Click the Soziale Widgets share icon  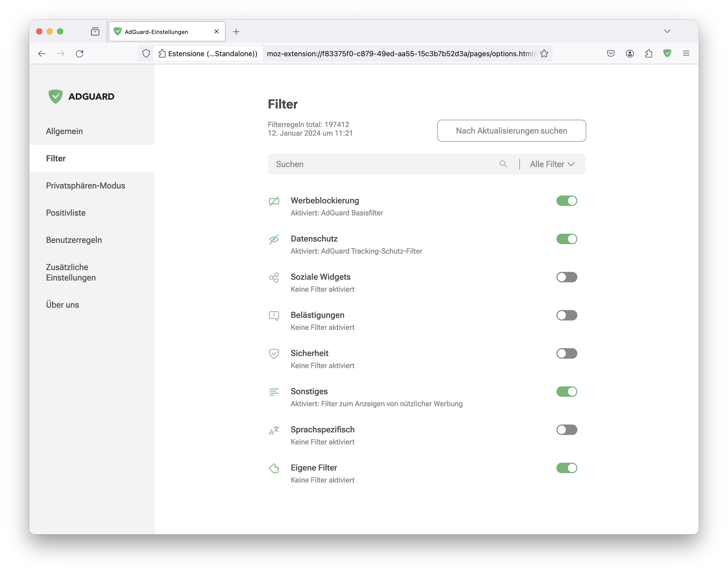coord(274,277)
